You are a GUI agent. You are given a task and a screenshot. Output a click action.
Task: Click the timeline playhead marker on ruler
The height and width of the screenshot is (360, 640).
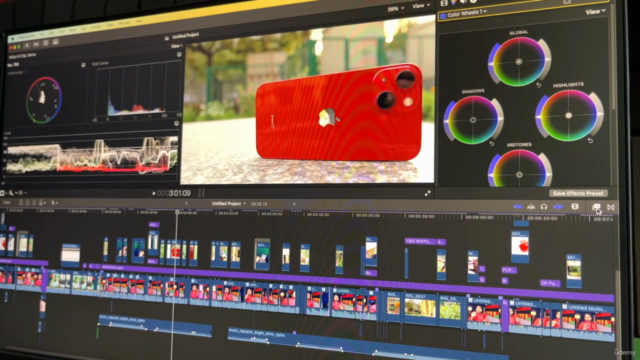pyautogui.click(x=177, y=212)
